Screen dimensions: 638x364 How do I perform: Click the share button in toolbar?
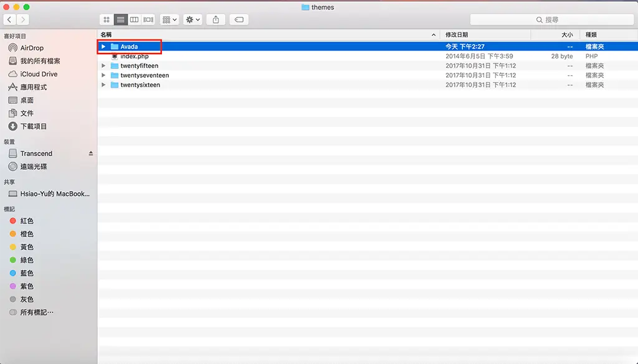coord(216,19)
